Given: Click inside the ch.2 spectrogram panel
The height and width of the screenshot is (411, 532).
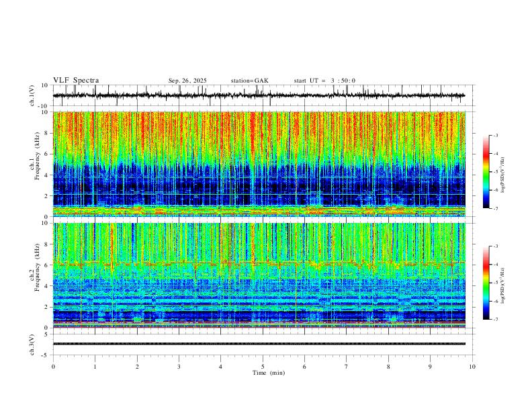Looking at the screenshot, I should click(259, 275).
